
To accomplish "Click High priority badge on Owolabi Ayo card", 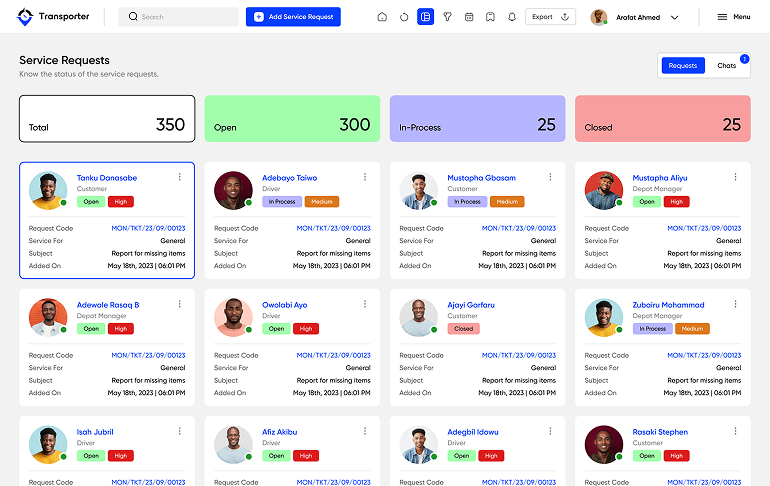I will tap(306, 329).
